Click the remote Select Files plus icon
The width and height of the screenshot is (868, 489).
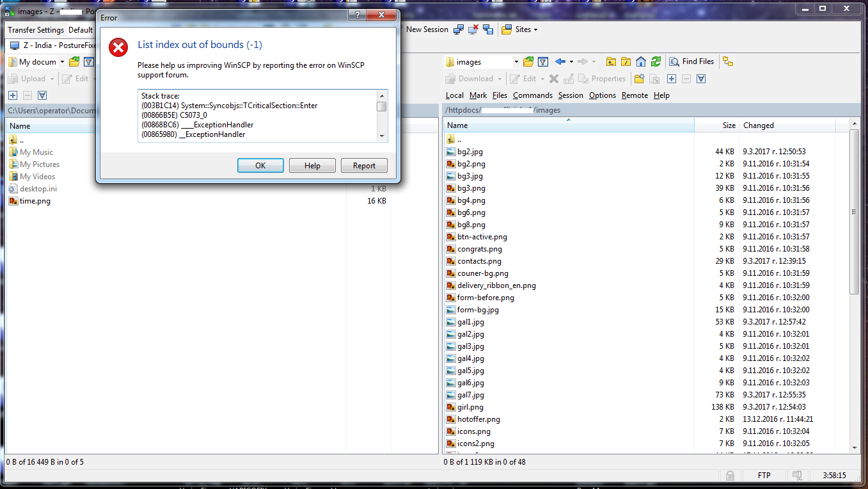[x=671, y=79]
